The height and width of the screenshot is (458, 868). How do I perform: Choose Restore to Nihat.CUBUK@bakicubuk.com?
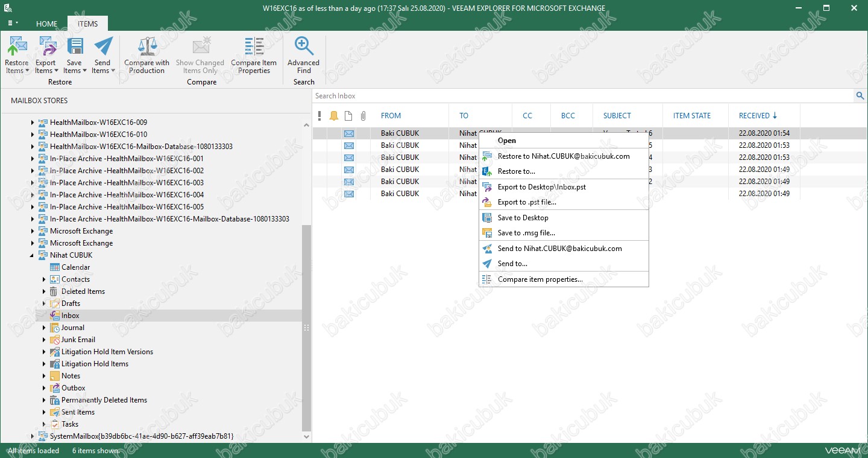pos(564,156)
